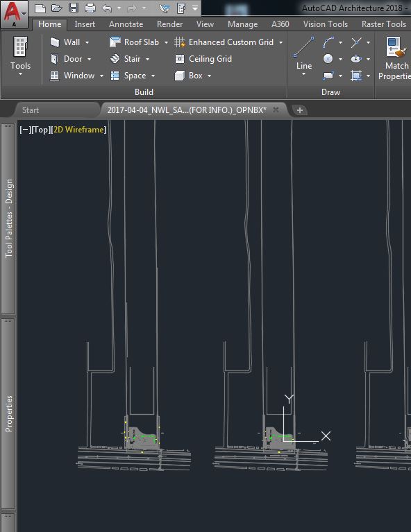Click the [-] viewport controls label
The width and height of the screenshot is (411, 532).
25,129
